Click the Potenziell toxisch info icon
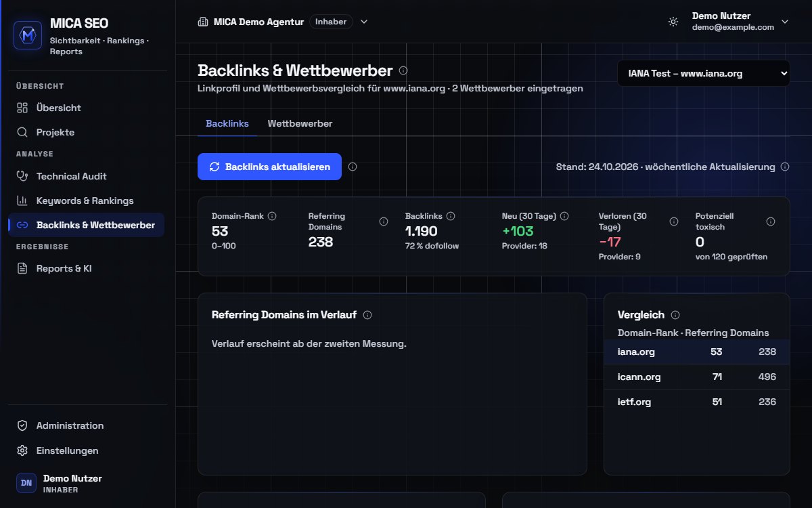This screenshot has width=812, height=508. 771,221
